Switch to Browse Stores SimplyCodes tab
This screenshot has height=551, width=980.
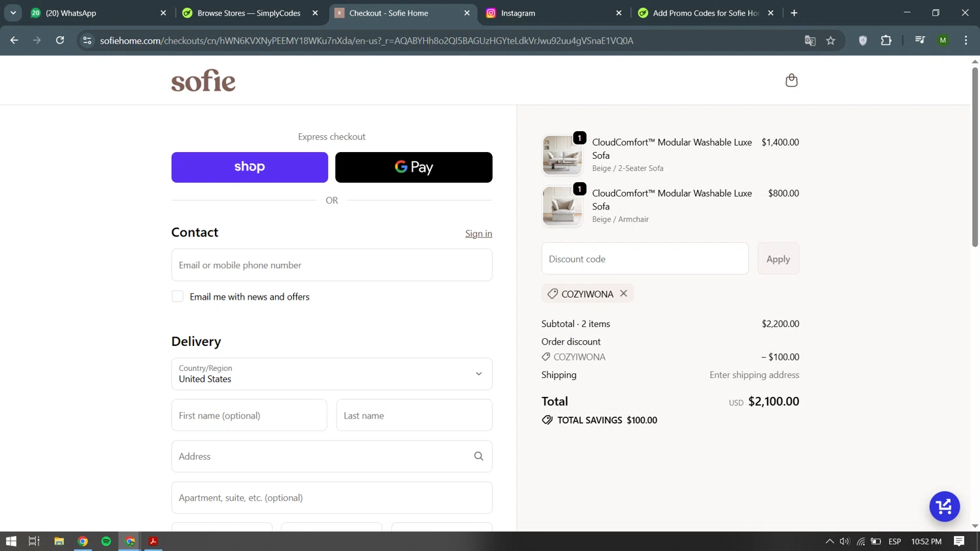[249, 13]
